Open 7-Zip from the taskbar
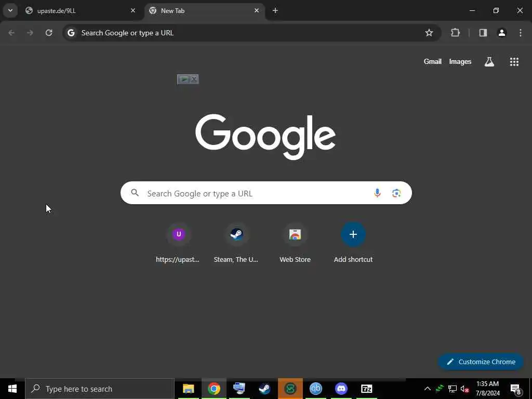Viewport: 532px width, 399px height. (366, 389)
